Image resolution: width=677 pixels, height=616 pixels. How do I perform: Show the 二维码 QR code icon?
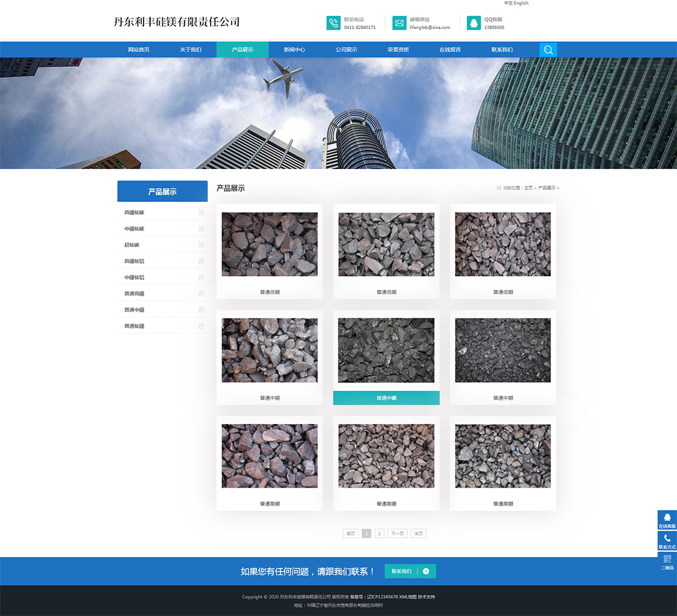[667, 562]
